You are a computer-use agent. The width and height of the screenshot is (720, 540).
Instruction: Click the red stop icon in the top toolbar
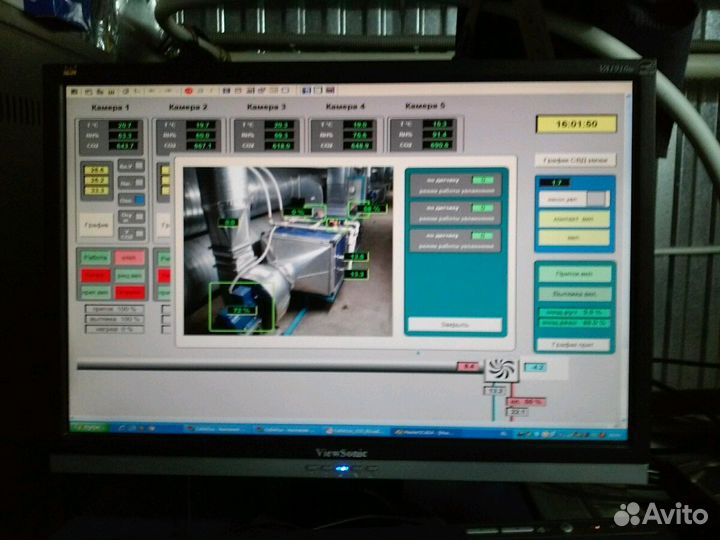[188, 92]
